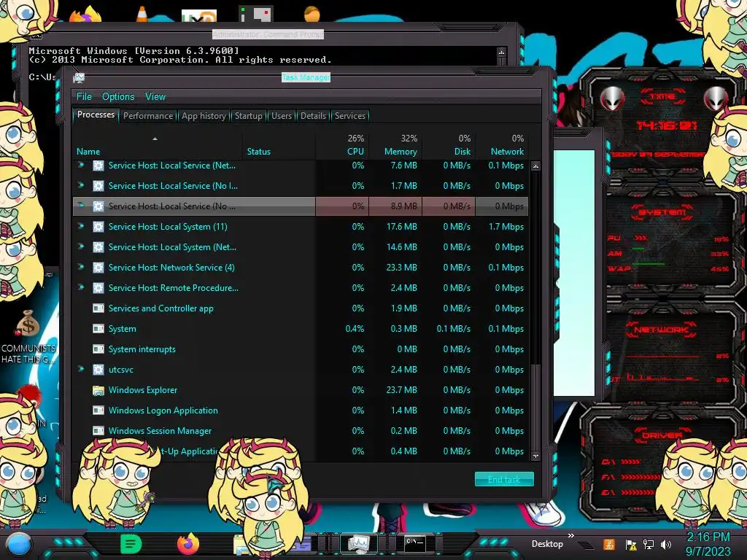The image size is (747, 560).
Task: Click the Services and Controller app icon
Action: pos(98,308)
